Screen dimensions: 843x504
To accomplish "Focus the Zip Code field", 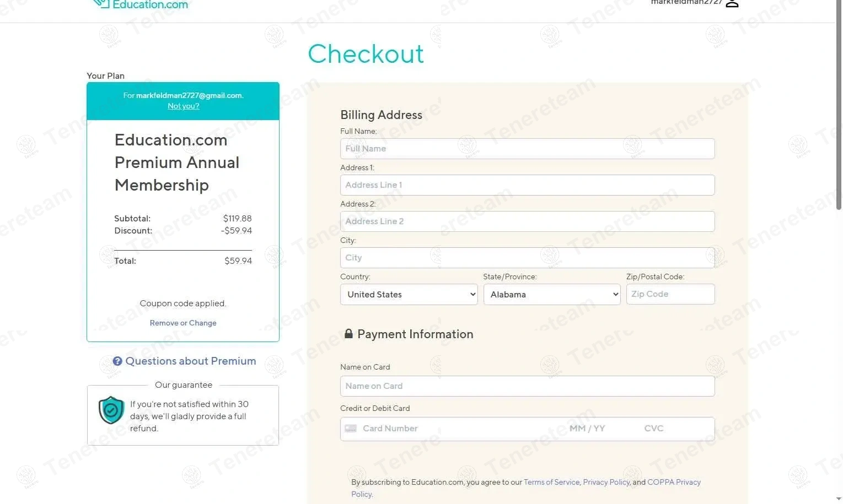I will click(x=670, y=294).
